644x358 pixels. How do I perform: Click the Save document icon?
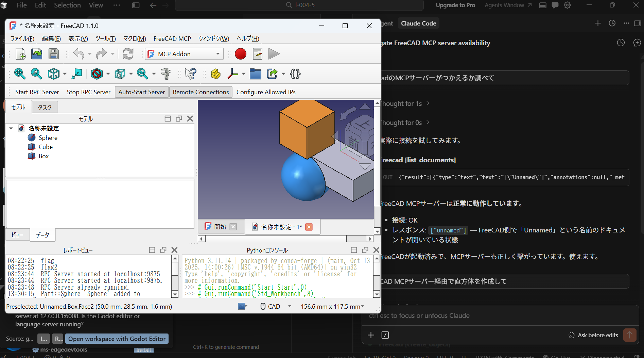(53, 54)
